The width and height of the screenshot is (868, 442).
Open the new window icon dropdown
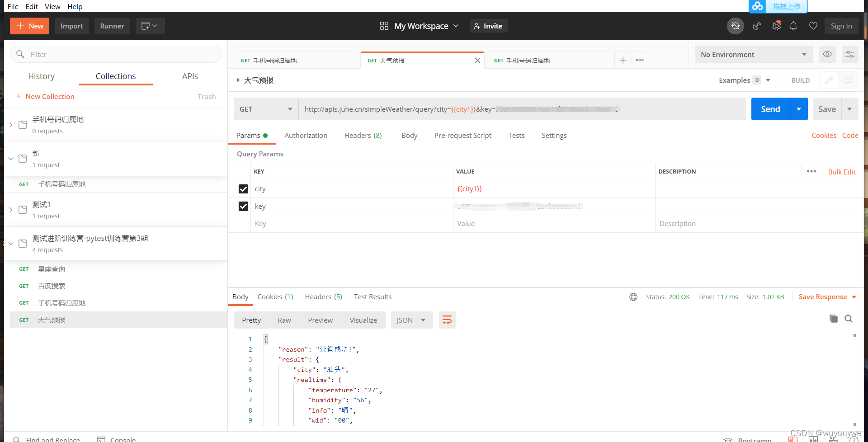pos(150,26)
